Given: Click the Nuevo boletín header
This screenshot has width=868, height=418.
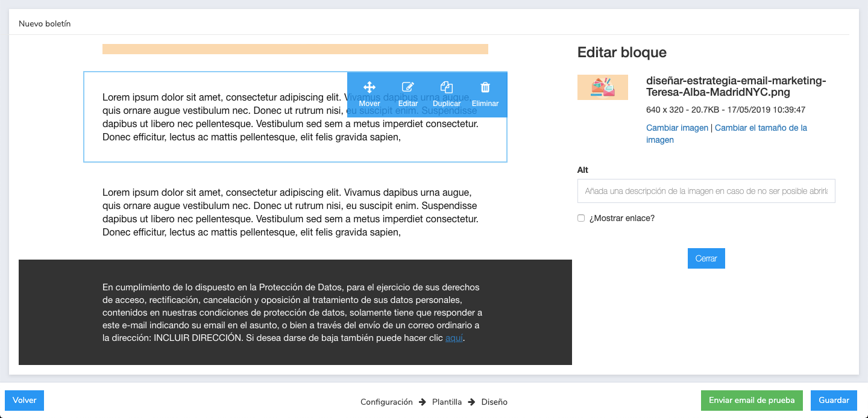Looking at the screenshot, I should coord(45,23).
